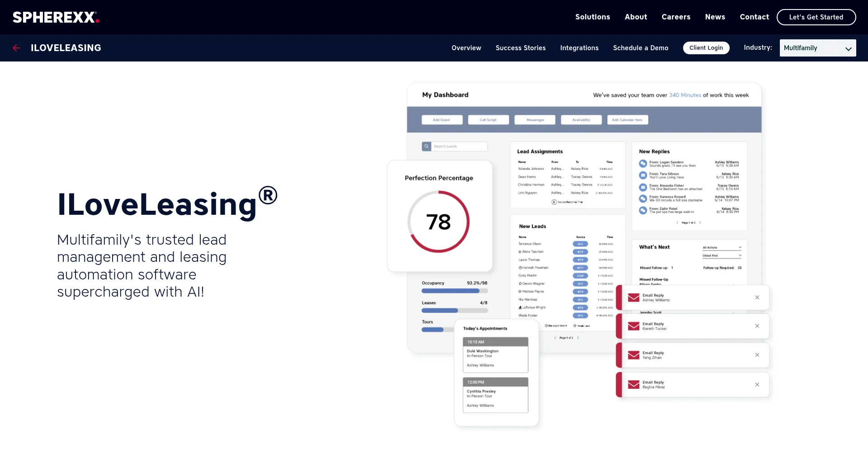Click the Occupancy progress bar
The image size is (868, 449).
pyautogui.click(x=454, y=291)
